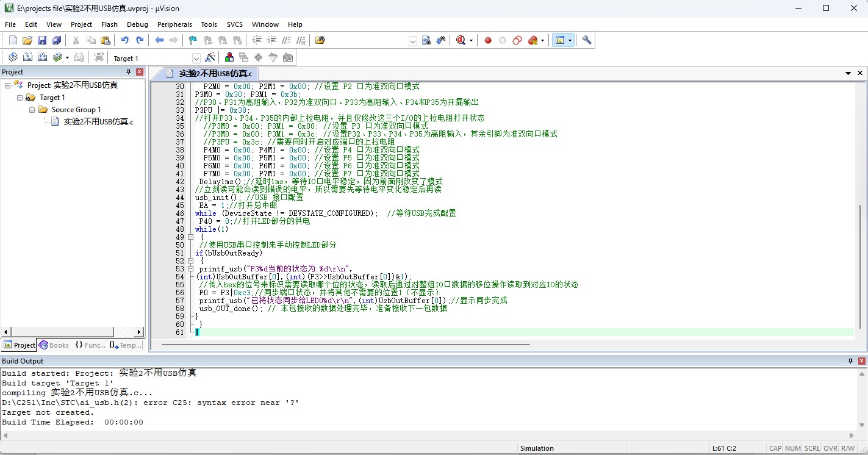Indent selected lines using the indent icon
This screenshot has width=868, height=455.
point(257,40)
